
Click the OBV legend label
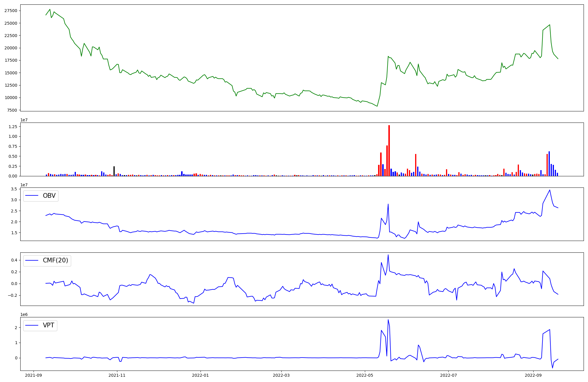pyautogui.click(x=49, y=196)
